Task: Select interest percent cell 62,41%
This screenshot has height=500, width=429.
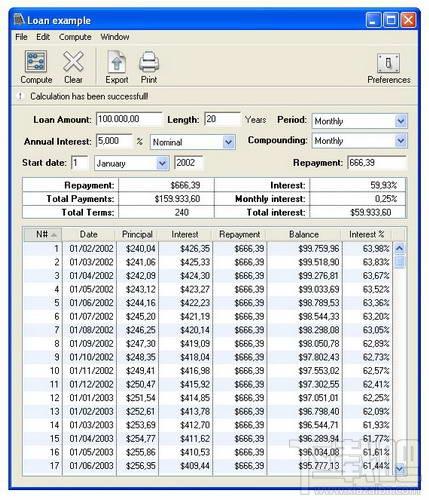Action: [376, 384]
